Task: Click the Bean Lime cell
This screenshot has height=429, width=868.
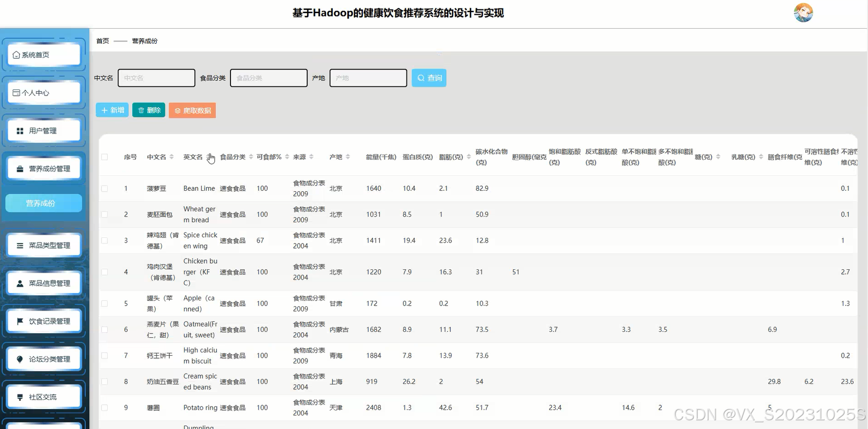Action: 199,188
